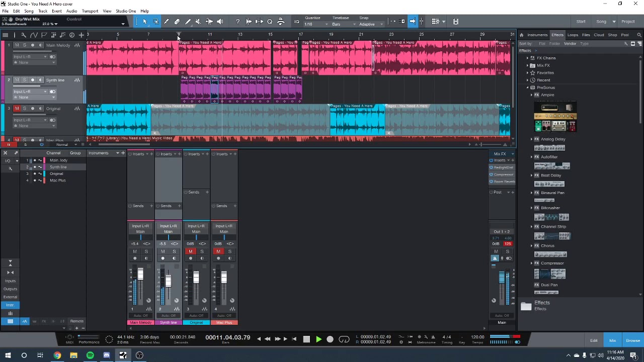Click Return to Zero transport button
This screenshot has height=362, width=644.
tap(294, 339)
